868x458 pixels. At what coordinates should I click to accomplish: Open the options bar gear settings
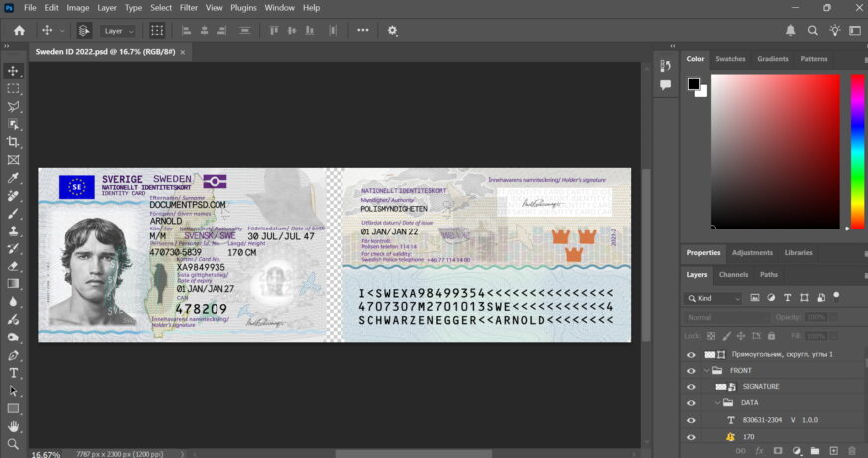click(x=392, y=31)
